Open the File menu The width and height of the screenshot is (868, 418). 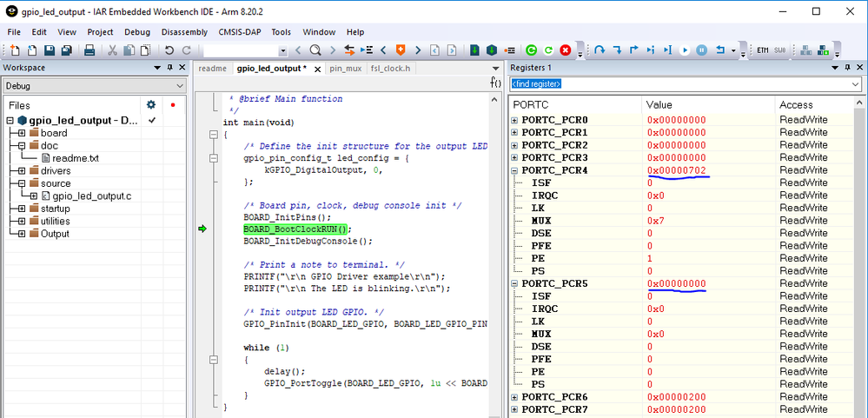14,32
